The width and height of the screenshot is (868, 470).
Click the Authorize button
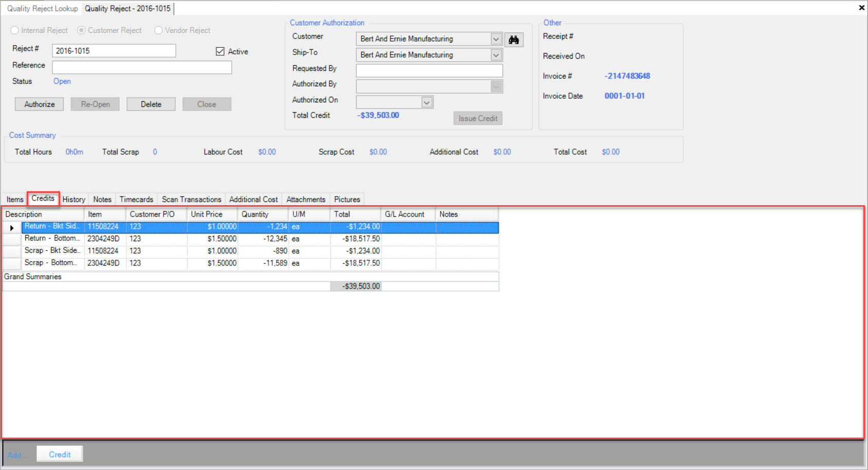pos(40,104)
